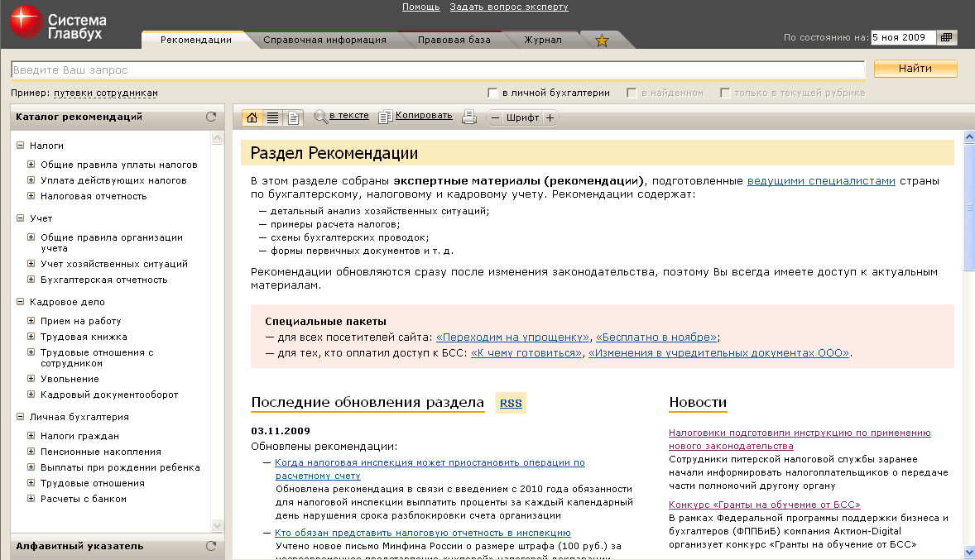
Task: Click the copy documents icon
Action: click(x=385, y=117)
